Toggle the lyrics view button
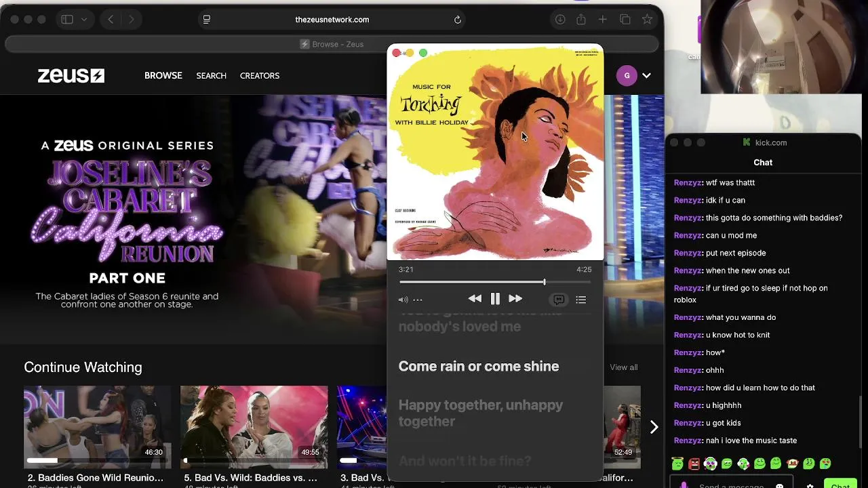The height and width of the screenshot is (488, 868). click(559, 300)
